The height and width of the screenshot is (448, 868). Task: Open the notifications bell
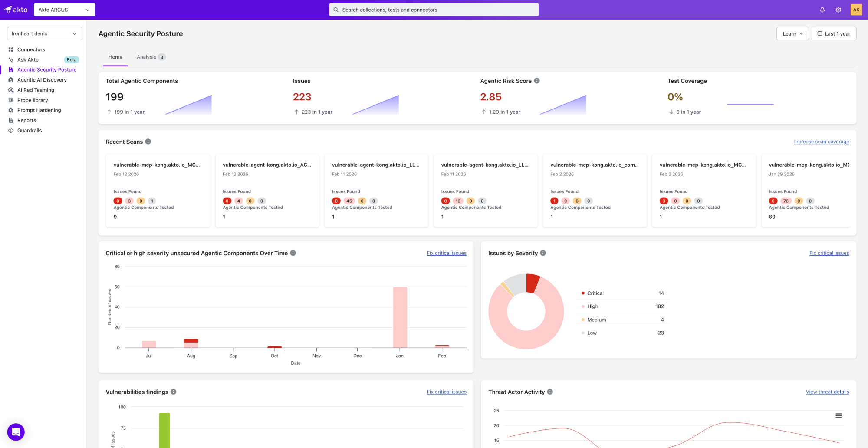pyautogui.click(x=822, y=10)
